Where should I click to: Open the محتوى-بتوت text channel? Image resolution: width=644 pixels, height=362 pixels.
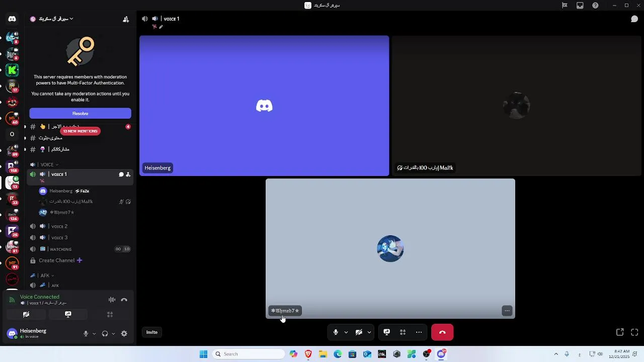pos(80,138)
